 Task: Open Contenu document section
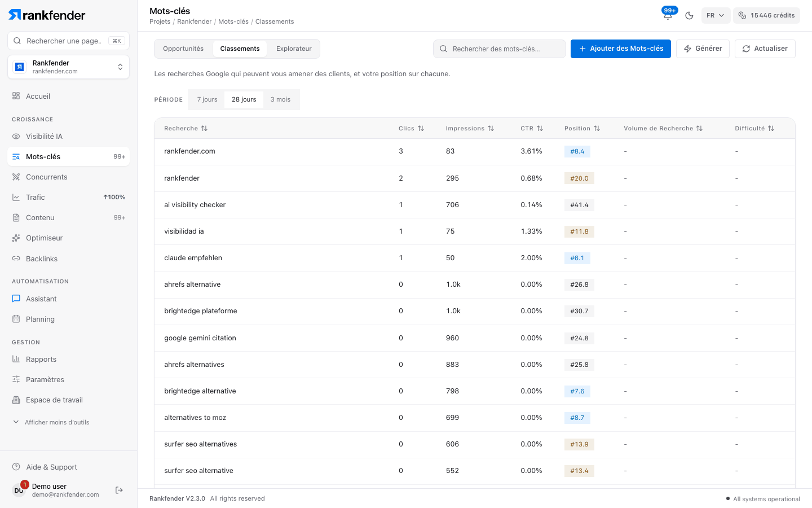pos(68,217)
